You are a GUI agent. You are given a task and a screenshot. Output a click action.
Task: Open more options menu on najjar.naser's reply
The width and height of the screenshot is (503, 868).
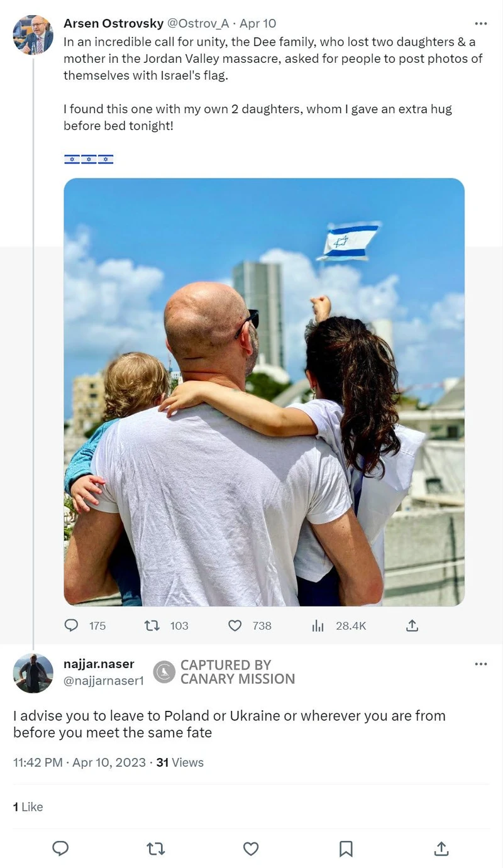tap(481, 664)
